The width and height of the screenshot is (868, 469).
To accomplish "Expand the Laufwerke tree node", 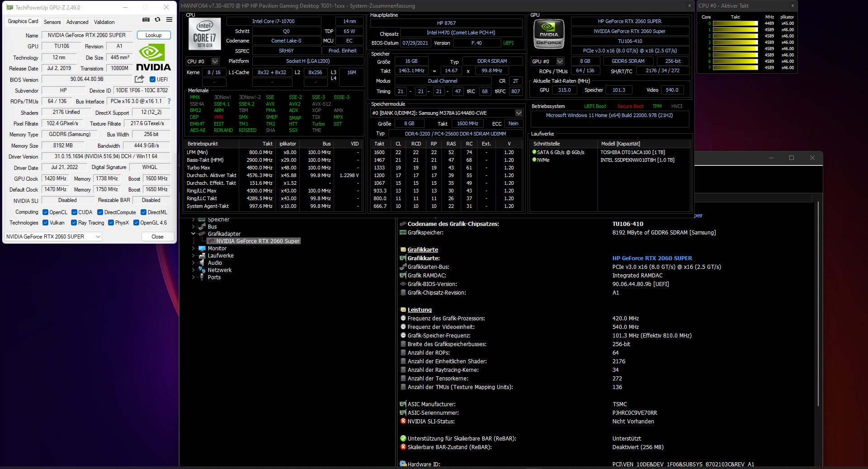I will pyautogui.click(x=193, y=255).
